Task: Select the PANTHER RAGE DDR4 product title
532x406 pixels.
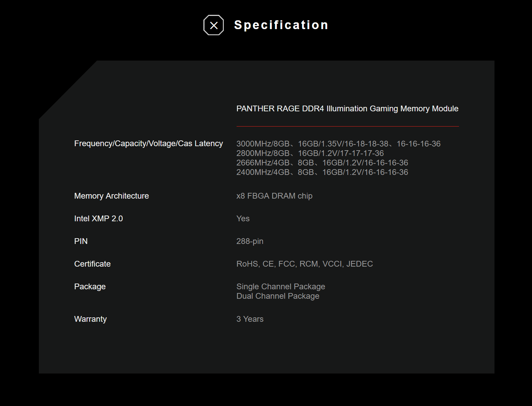Action: 347,109
